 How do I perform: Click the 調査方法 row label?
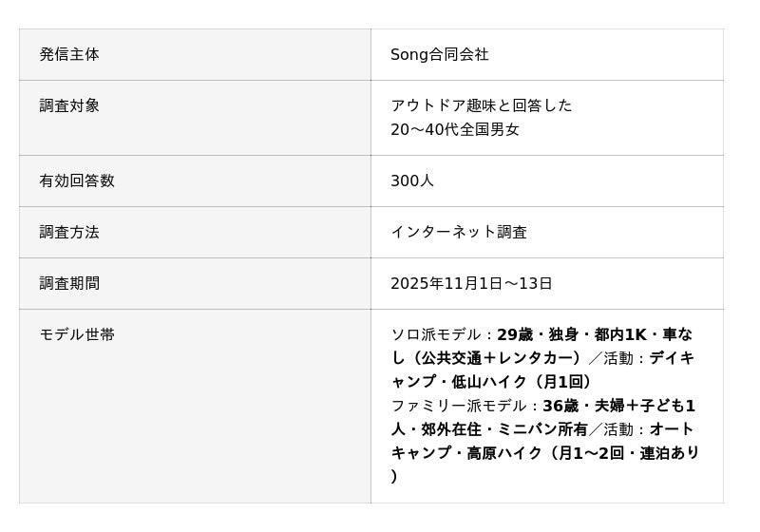click(x=69, y=232)
